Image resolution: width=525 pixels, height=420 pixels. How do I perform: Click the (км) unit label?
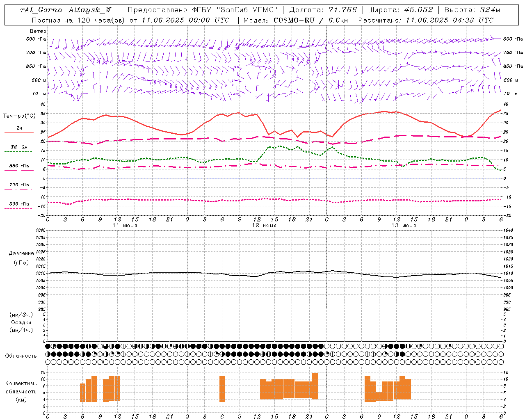[x=21, y=399]
